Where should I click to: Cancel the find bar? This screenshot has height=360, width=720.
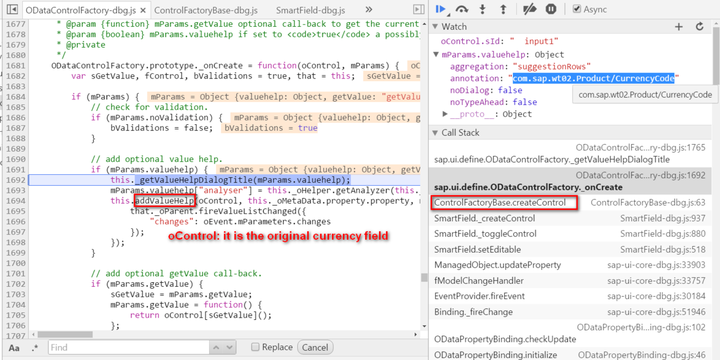pyautogui.click(x=315, y=347)
